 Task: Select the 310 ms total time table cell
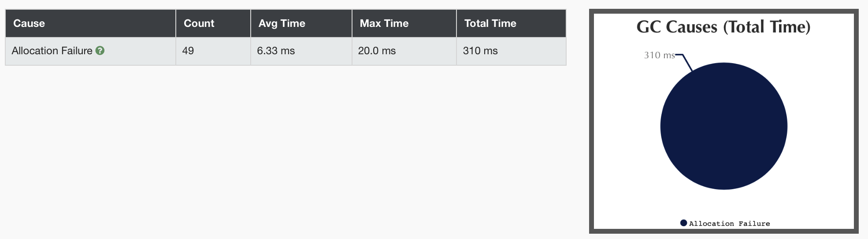coord(480,51)
